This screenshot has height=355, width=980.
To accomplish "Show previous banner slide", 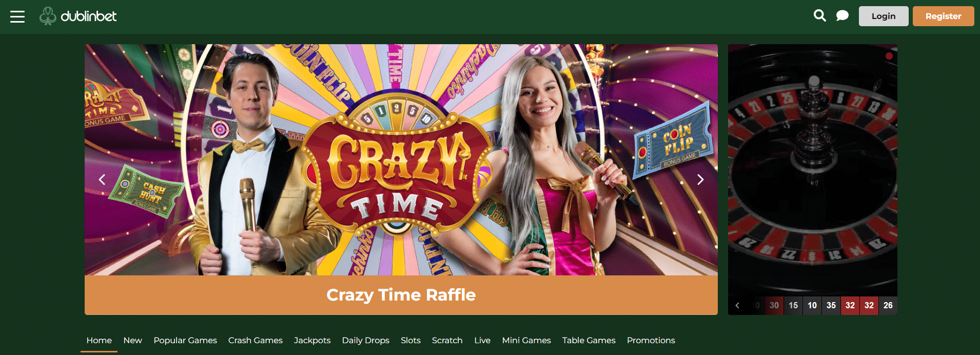I will tap(102, 179).
